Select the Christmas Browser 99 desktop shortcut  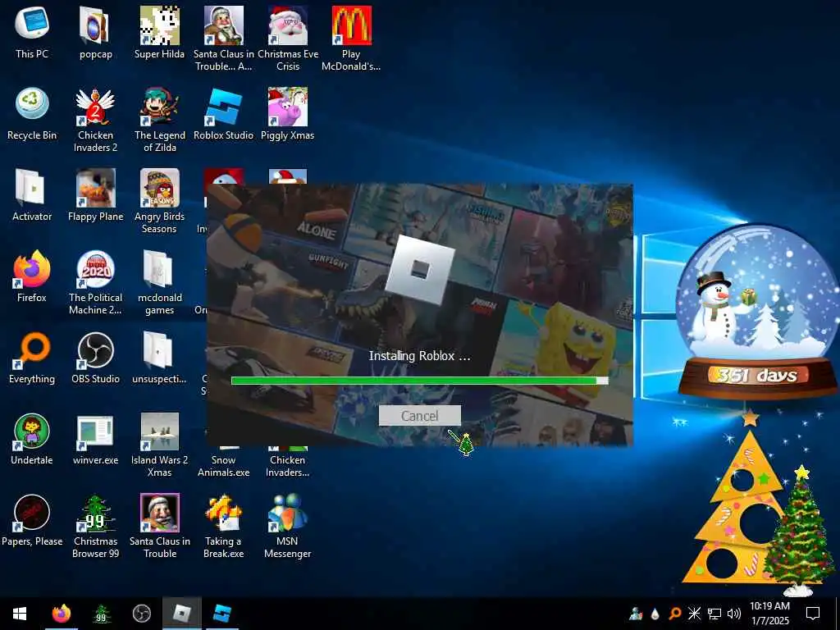[95, 527]
